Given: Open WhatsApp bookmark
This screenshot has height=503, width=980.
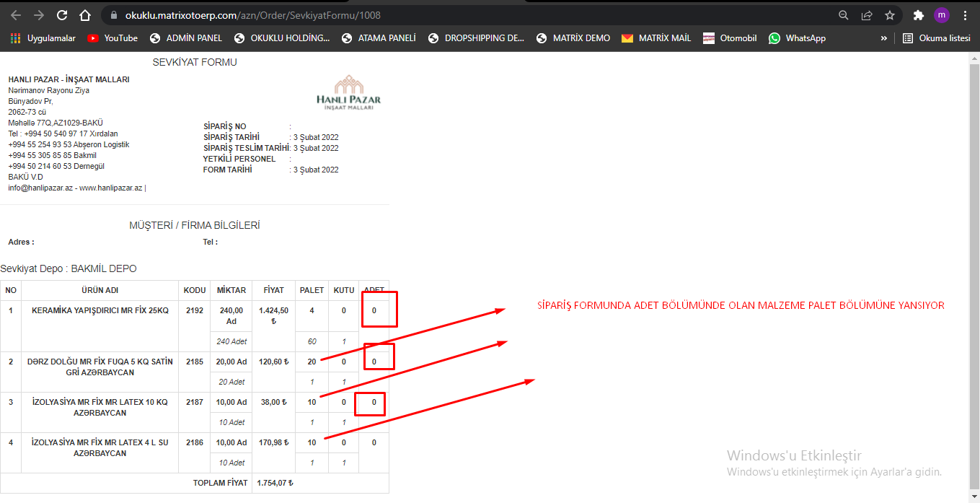Looking at the screenshot, I should pos(797,38).
